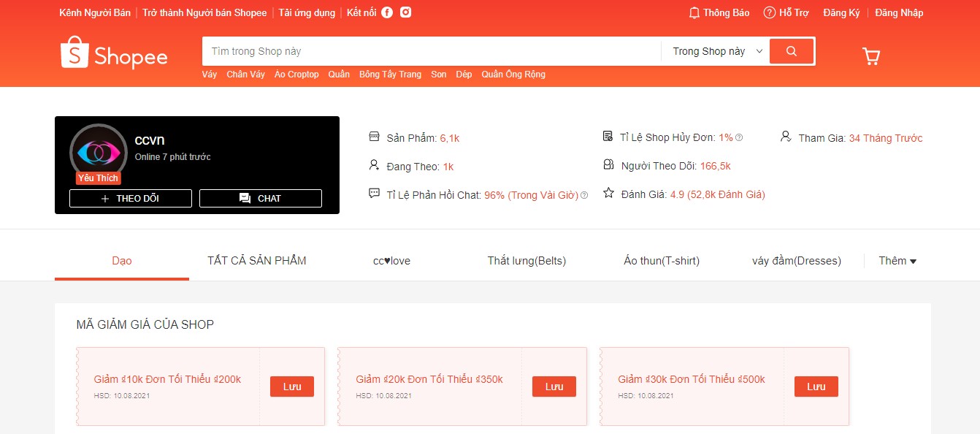Click the Quần Ống Rộng suggestion
The height and width of the screenshot is (434, 980).
(513, 75)
